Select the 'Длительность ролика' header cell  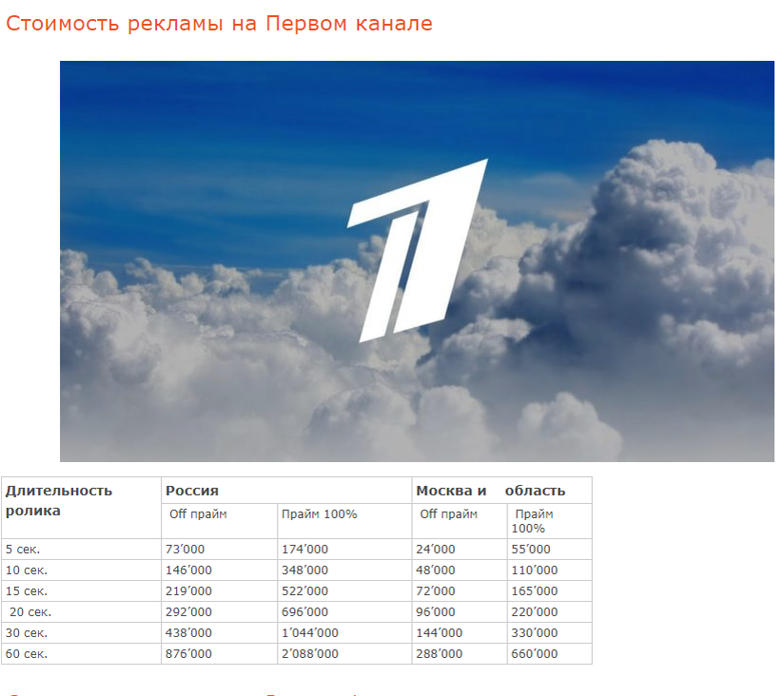[x=82, y=508]
